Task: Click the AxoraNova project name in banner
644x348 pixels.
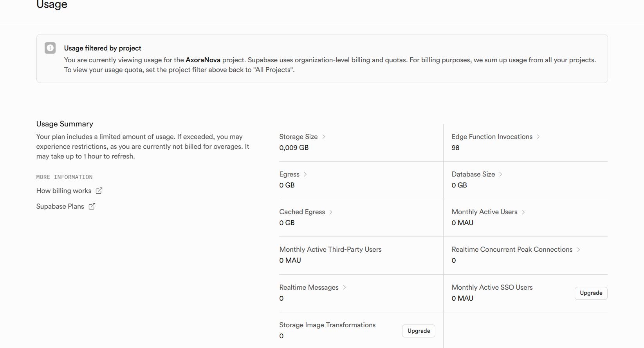Action: 203,60
